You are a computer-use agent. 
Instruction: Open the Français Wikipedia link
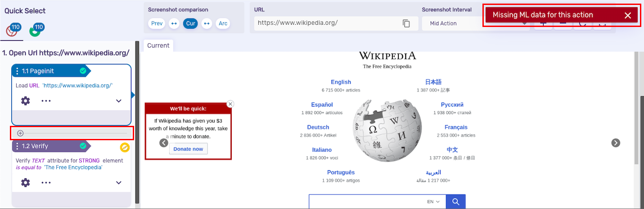click(456, 127)
